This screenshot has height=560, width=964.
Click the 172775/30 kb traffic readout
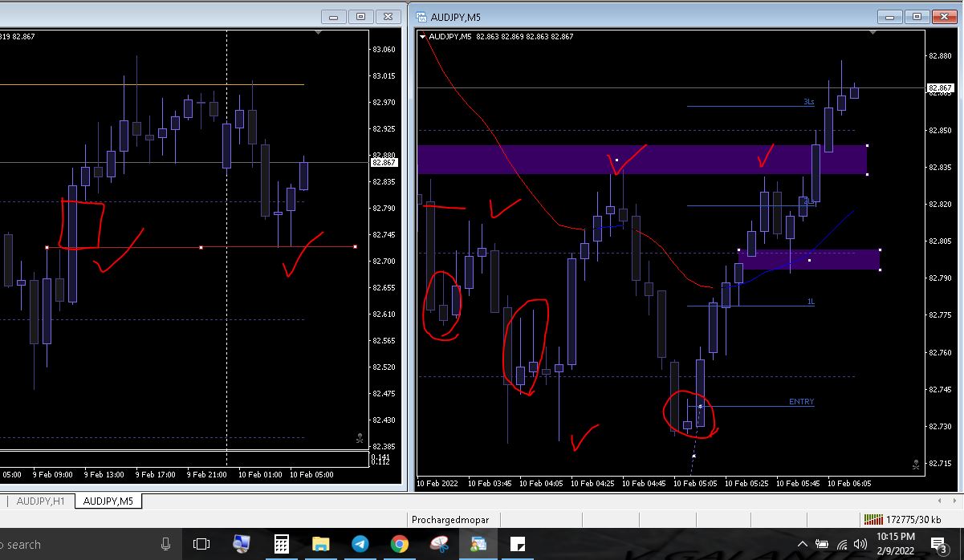[913, 520]
